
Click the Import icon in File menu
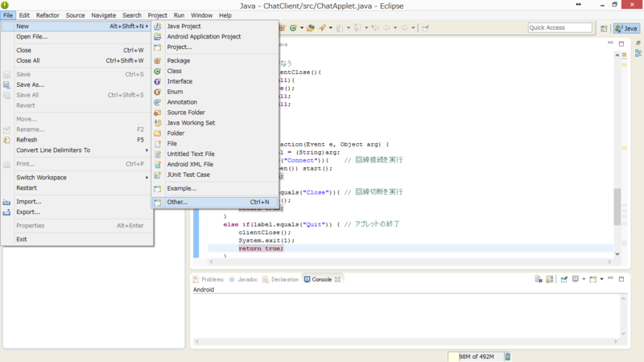click(x=6, y=202)
